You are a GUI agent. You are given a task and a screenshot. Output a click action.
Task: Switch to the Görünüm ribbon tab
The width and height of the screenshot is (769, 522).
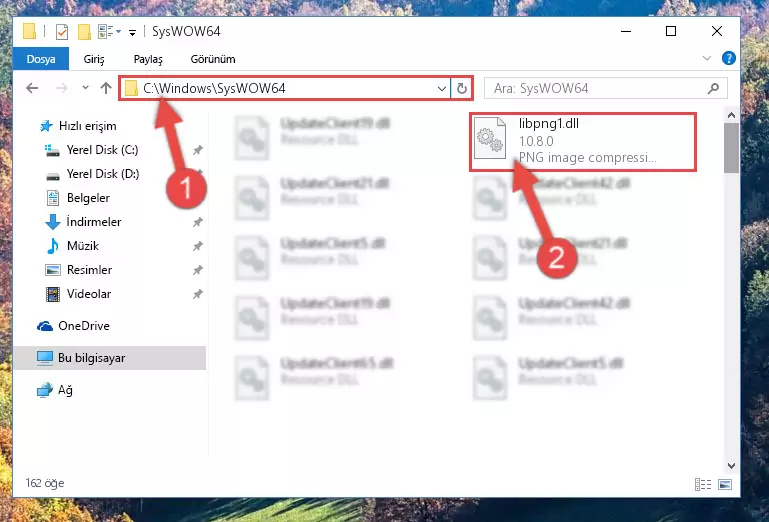click(213, 59)
